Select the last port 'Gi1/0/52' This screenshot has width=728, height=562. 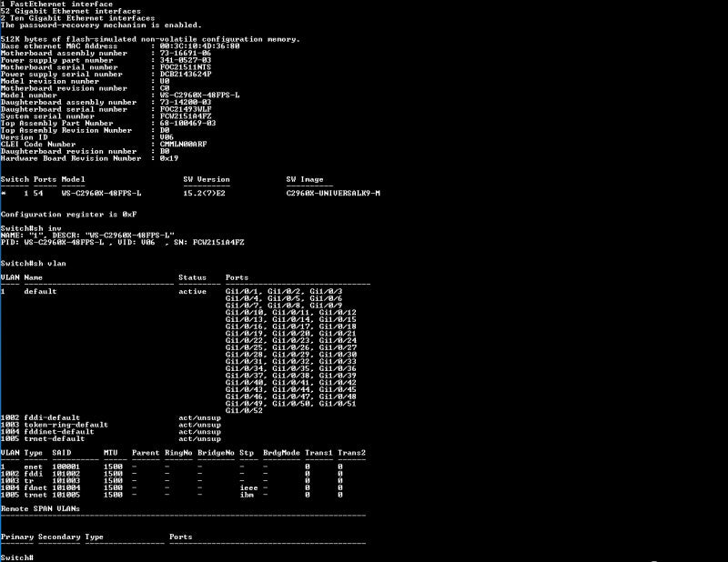click(244, 410)
